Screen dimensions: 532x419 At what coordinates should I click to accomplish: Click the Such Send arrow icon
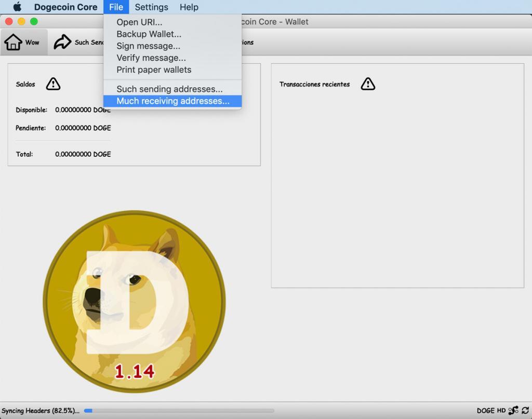coord(62,42)
